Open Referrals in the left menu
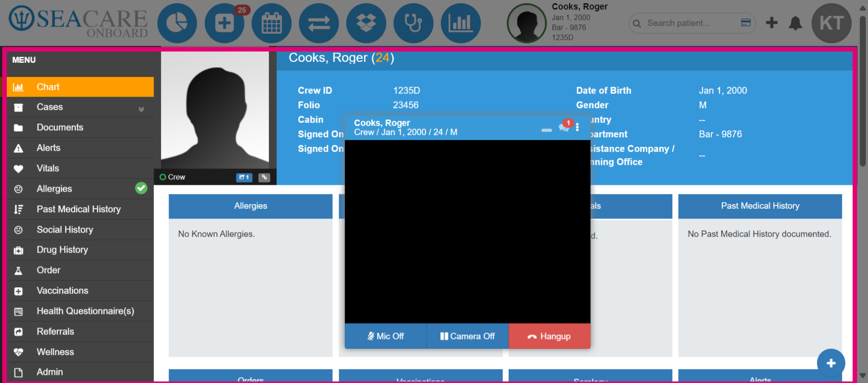868x383 pixels. (80, 332)
